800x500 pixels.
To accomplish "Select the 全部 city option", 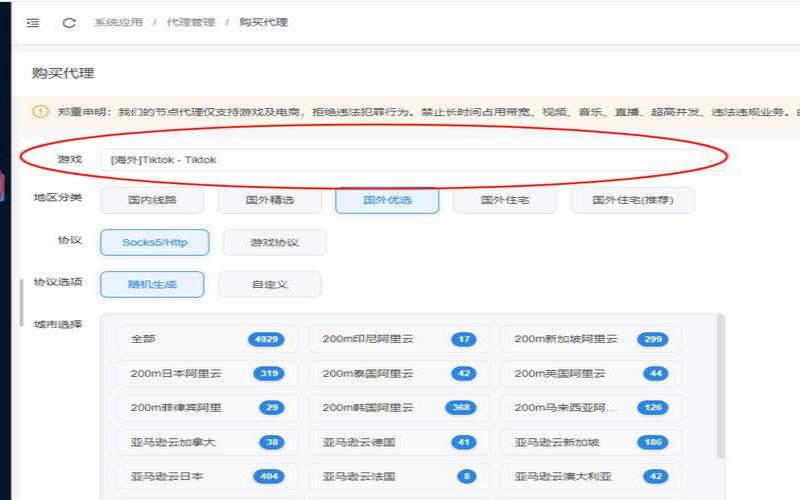I will [x=207, y=339].
